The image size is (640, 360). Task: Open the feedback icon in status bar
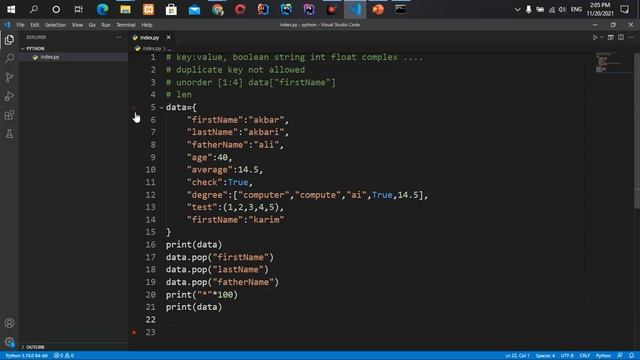(620, 356)
